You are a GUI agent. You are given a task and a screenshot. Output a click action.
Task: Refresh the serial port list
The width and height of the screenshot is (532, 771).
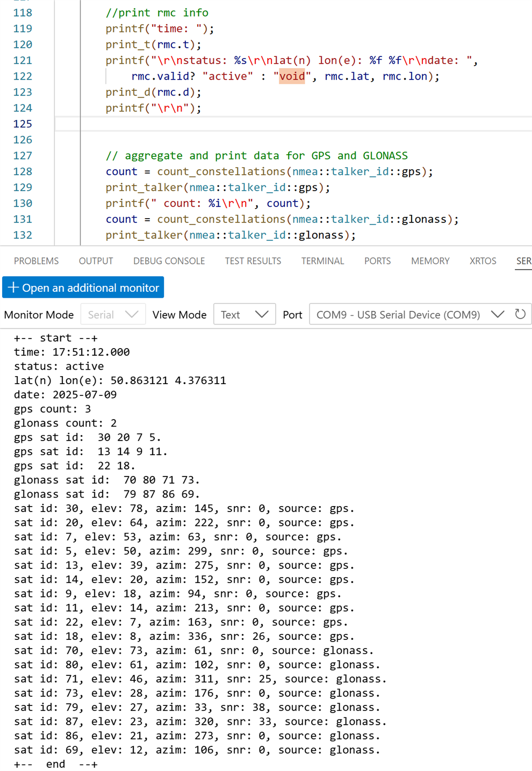[520, 314]
